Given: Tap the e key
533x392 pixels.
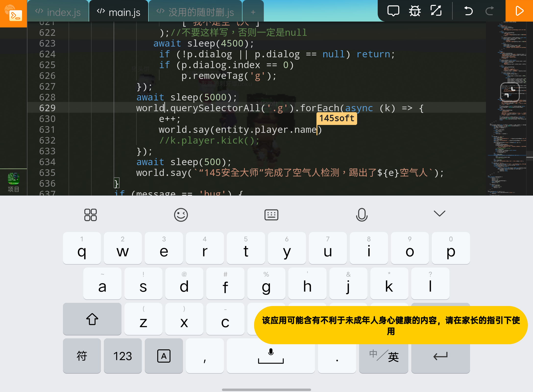Looking at the screenshot, I should pyautogui.click(x=164, y=248).
